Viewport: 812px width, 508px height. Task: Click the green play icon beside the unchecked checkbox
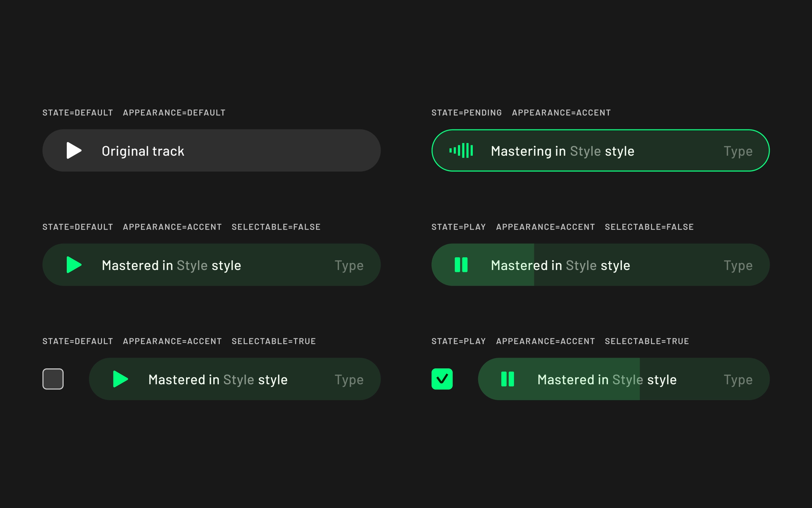pyautogui.click(x=120, y=379)
